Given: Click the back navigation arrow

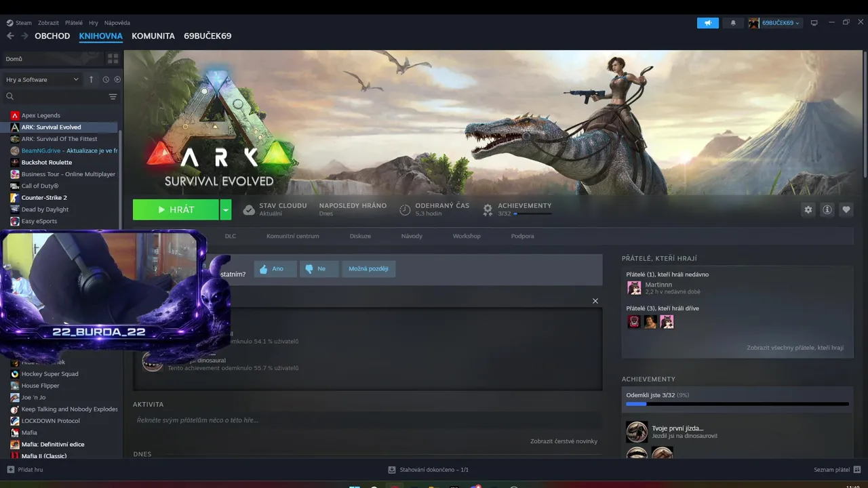Looking at the screenshot, I should (x=10, y=36).
